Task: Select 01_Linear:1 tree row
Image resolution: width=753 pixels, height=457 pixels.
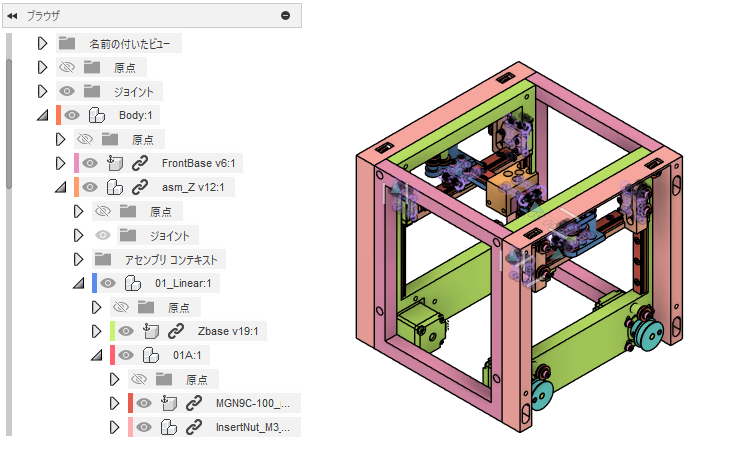Action: (183, 283)
